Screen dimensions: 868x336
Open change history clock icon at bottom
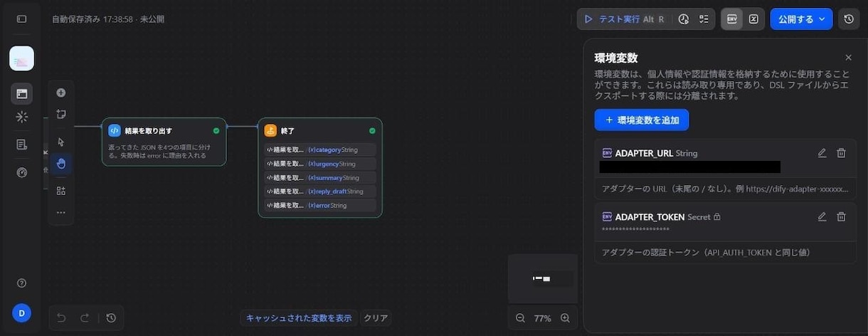pyautogui.click(x=111, y=317)
